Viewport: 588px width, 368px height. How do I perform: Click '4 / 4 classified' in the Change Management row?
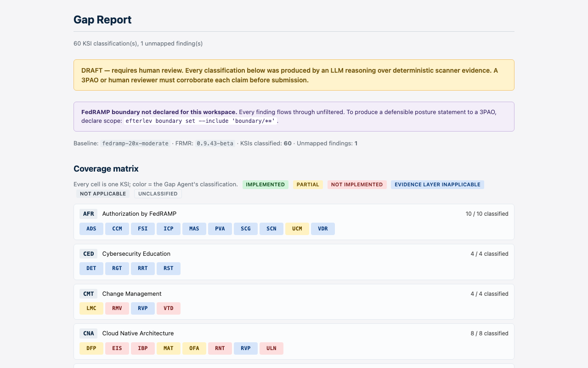coord(489,294)
